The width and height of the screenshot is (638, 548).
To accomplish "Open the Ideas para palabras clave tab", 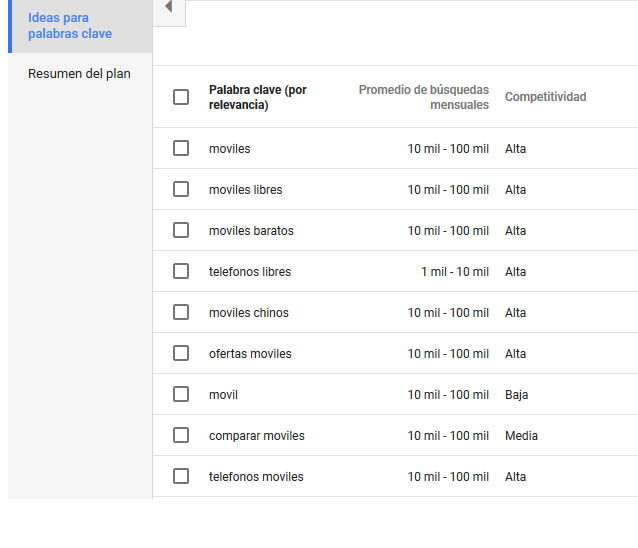I will point(70,26).
